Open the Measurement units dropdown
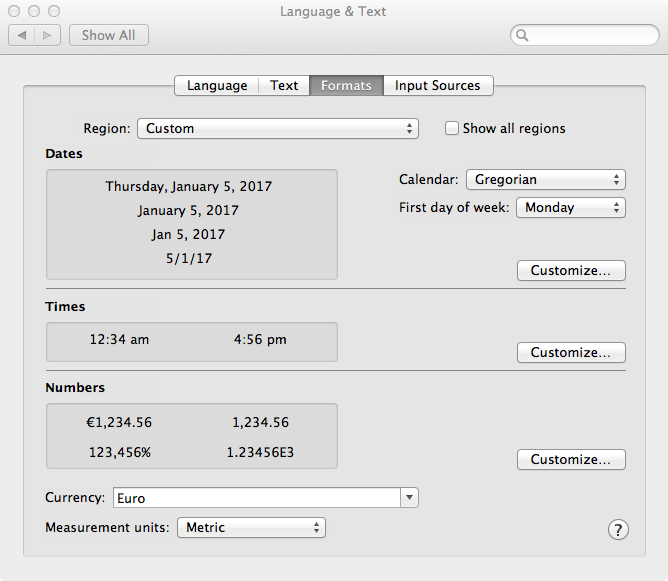668x581 pixels. [251, 527]
